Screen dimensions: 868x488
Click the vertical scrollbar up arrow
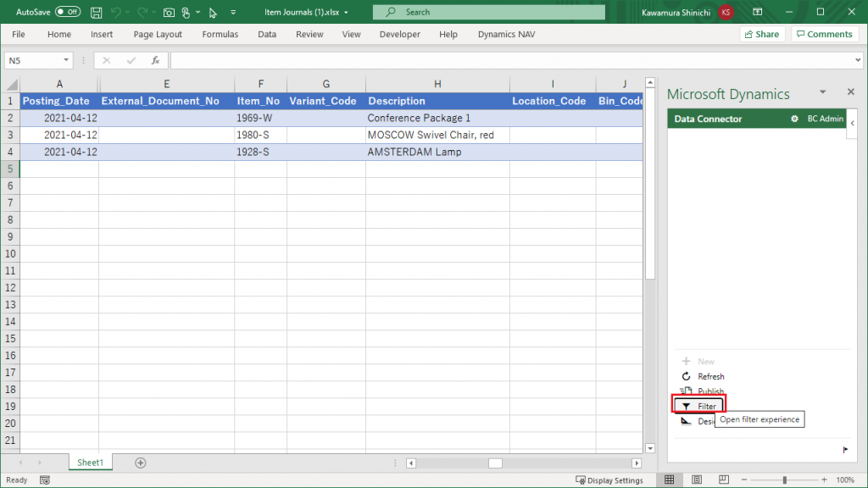pos(650,83)
